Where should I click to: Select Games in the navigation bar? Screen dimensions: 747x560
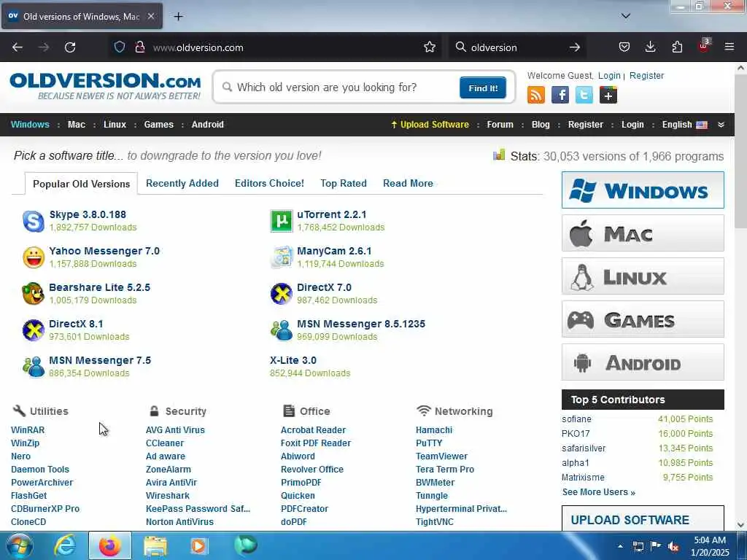pyautogui.click(x=158, y=125)
